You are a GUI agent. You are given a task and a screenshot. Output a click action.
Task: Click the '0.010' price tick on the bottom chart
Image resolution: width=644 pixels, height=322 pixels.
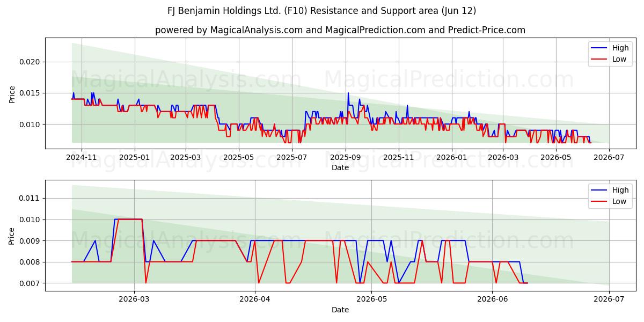tap(30, 219)
